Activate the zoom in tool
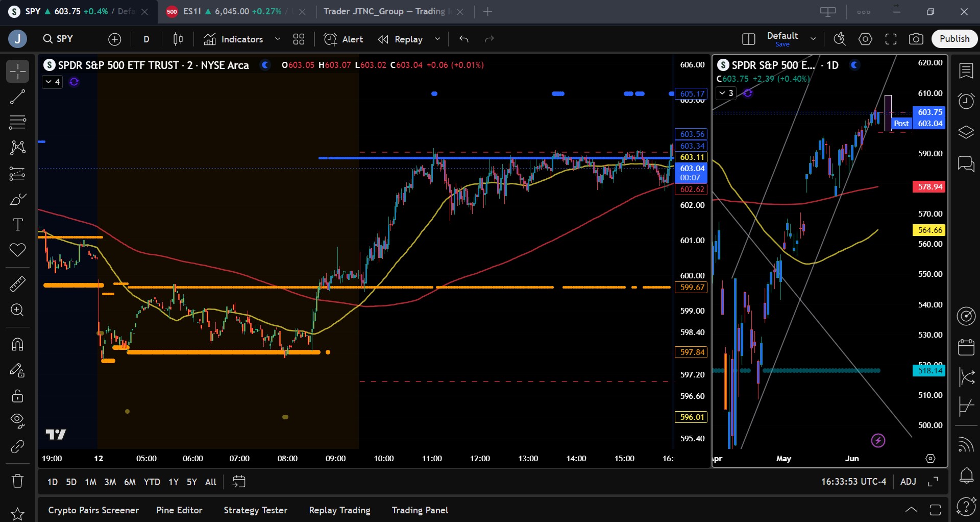980x522 pixels. 17,310
